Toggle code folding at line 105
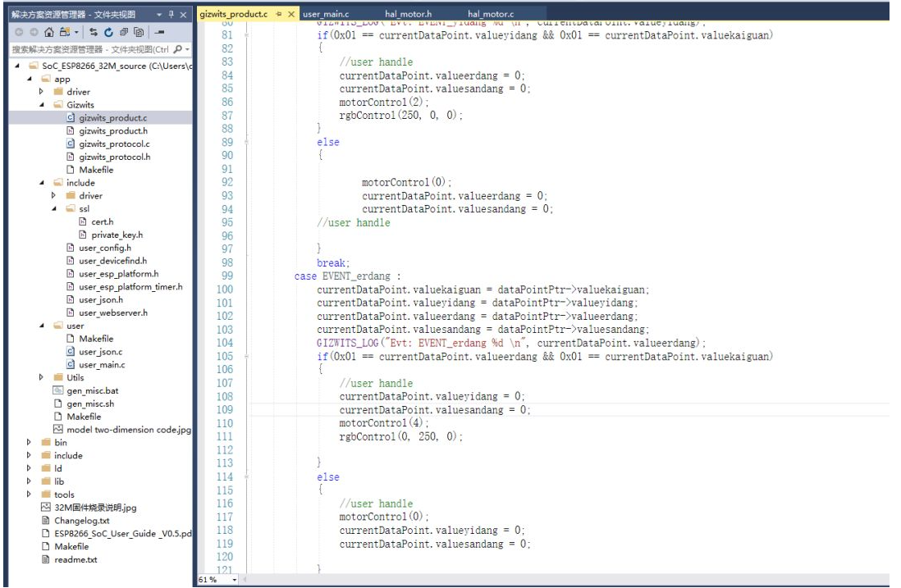Image resolution: width=901 pixels, height=588 pixels. pyautogui.click(x=245, y=357)
